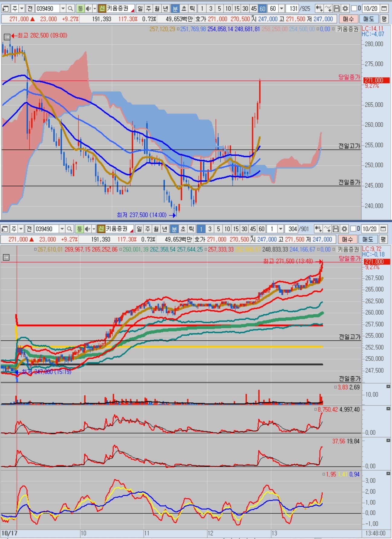Switch the upper chart to the 일 (daily) tab
Image resolution: width=392 pixels, height=539 pixels.
[x=140, y=8]
